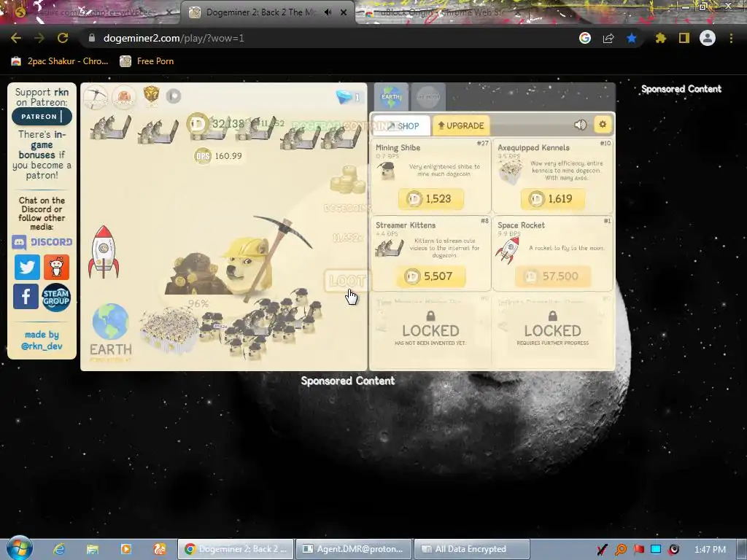Open the Chrome three-dot menu
The width and height of the screenshot is (747, 560).
[731, 38]
